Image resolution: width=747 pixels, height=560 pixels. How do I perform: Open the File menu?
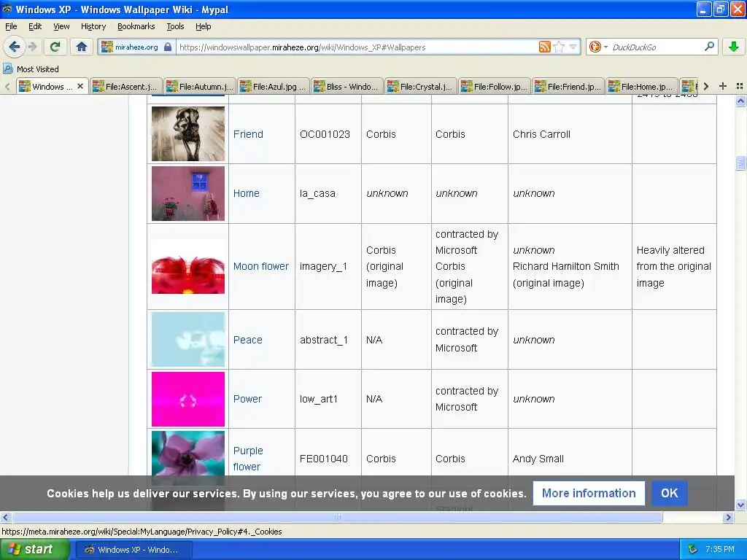pos(11,26)
